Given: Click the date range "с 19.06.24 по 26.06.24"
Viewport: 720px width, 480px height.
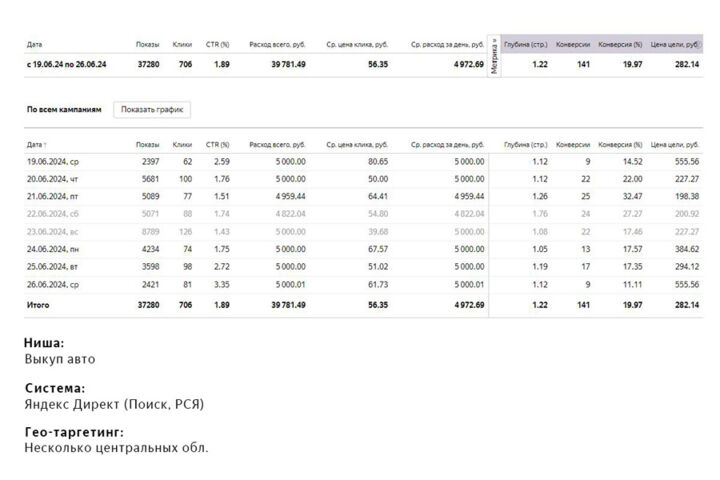Looking at the screenshot, I should (67, 64).
